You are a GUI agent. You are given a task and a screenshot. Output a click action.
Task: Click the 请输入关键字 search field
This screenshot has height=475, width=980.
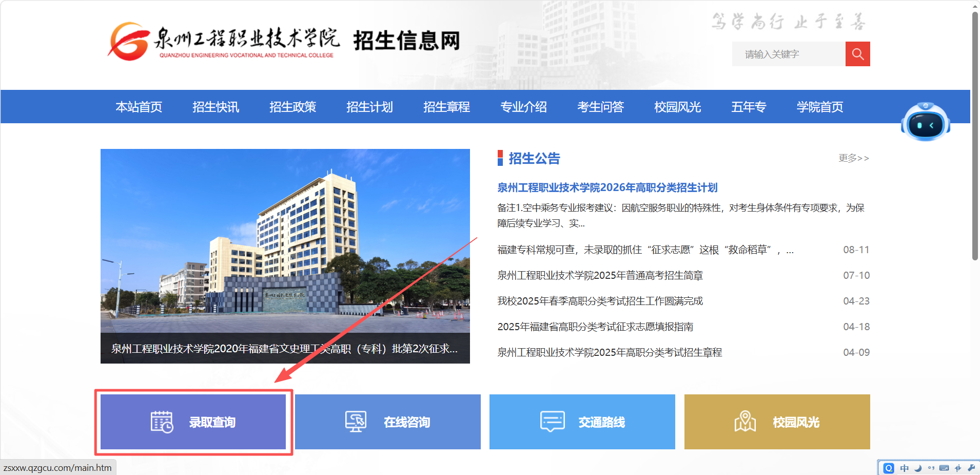(x=789, y=54)
